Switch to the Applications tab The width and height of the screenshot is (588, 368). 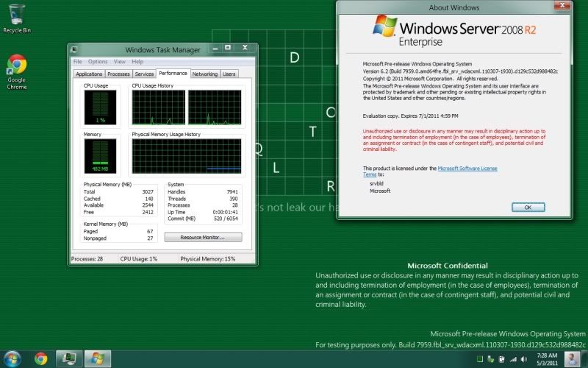pyautogui.click(x=89, y=74)
